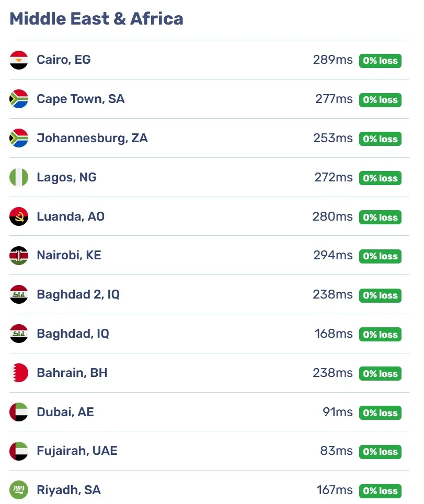Select the Baghdad, IQ 168ms latency
The width and height of the screenshot is (424, 504).
(x=334, y=334)
